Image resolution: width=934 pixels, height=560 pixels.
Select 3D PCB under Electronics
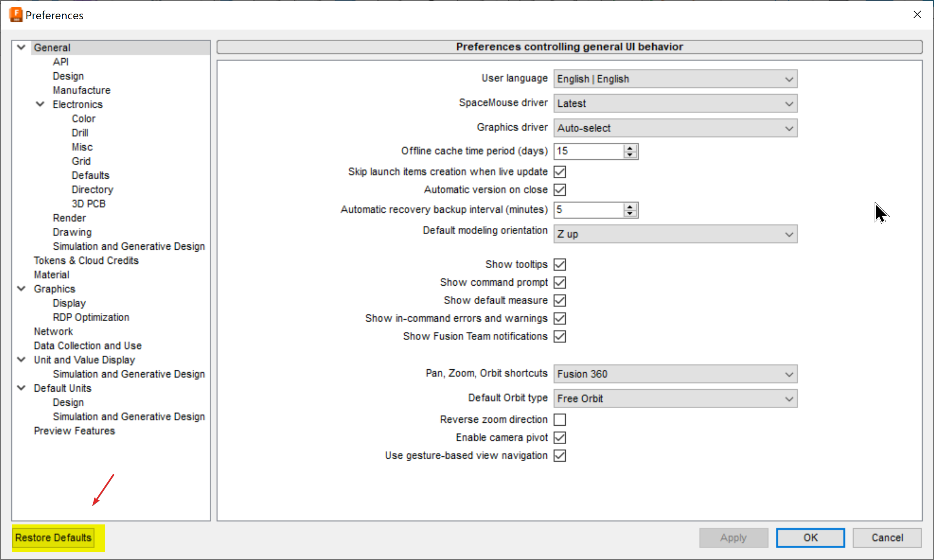pos(89,203)
